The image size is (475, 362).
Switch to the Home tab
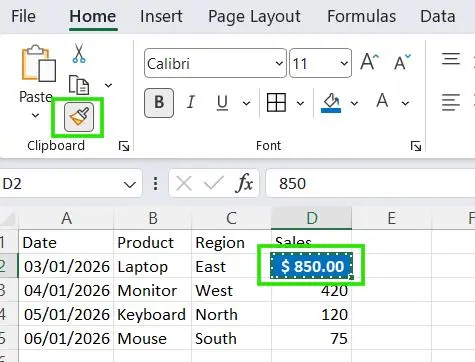pos(93,16)
